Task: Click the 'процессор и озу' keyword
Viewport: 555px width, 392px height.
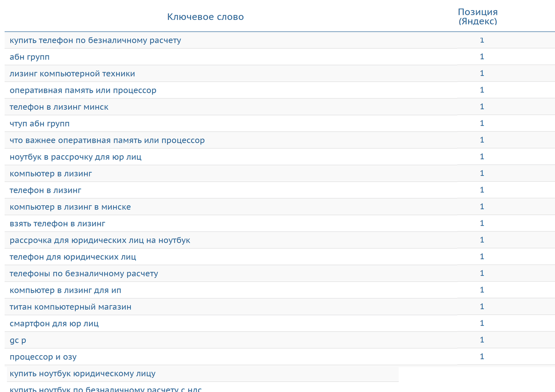Action: point(43,357)
